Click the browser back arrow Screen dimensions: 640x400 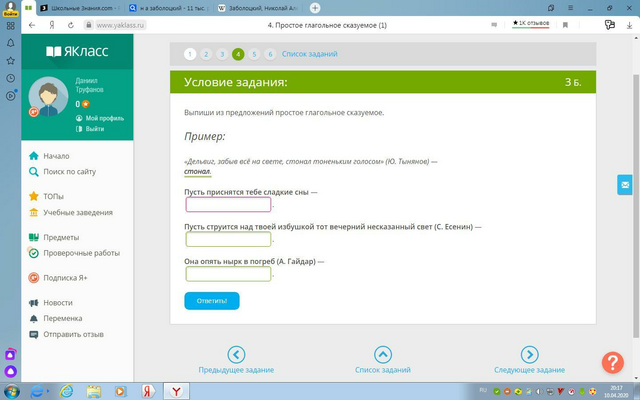[x=32, y=25]
